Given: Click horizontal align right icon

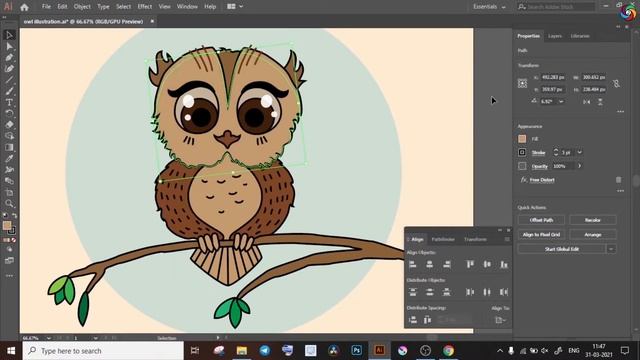Looking at the screenshot, I should [x=447, y=264].
